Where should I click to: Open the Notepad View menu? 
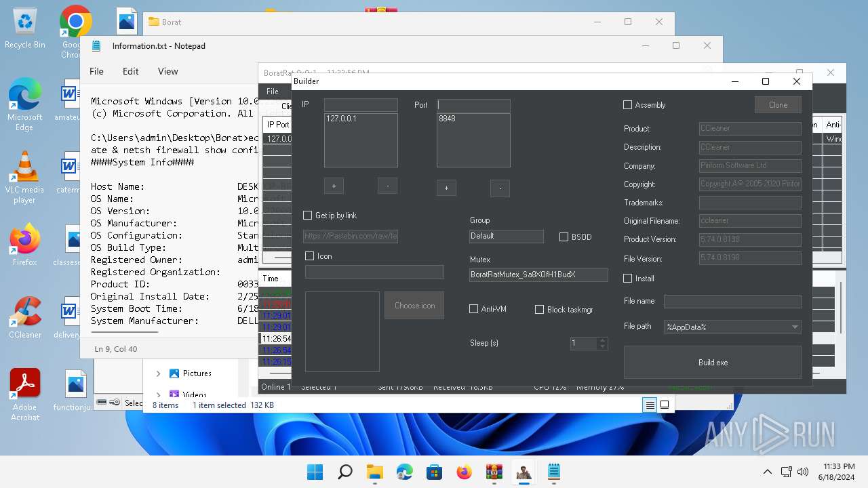point(168,71)
